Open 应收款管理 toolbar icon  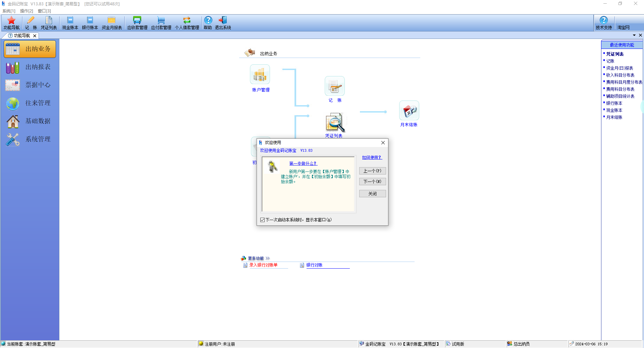137,23
